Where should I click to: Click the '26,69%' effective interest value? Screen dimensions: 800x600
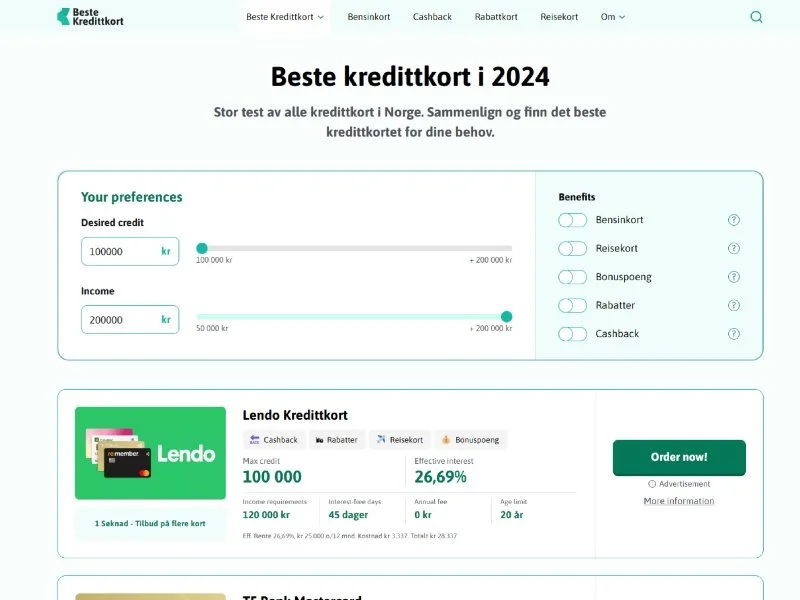point(440,477)
